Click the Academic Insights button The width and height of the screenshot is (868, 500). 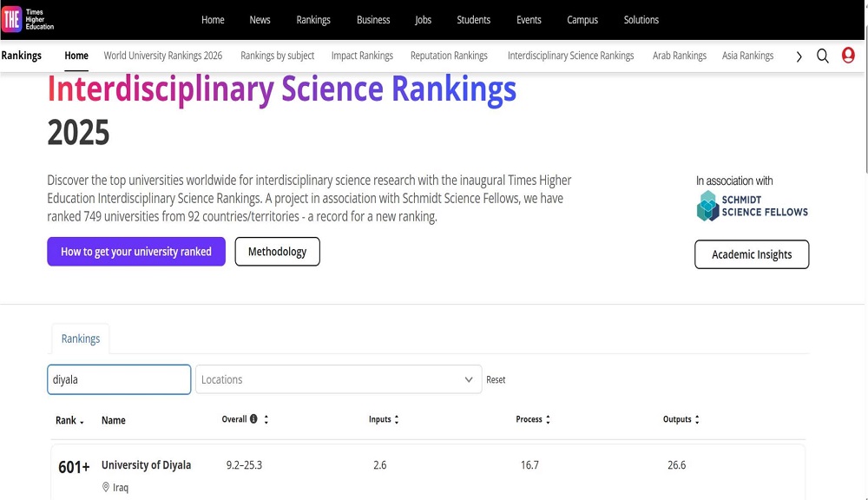752,254
